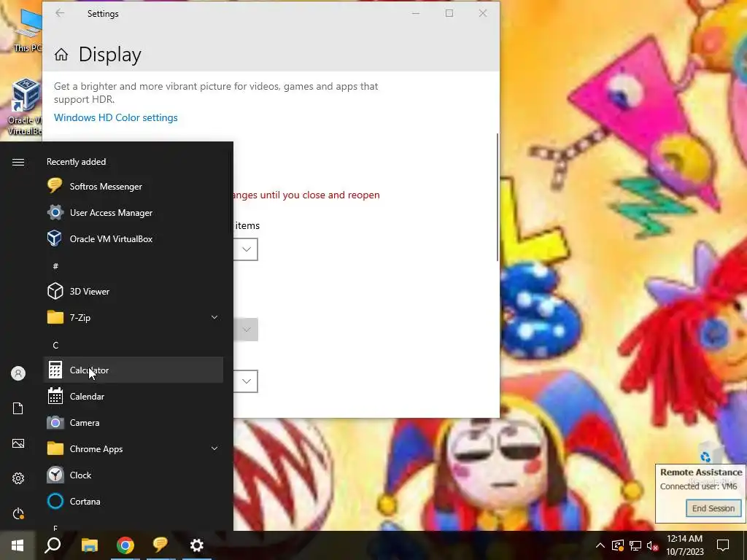This screenshot has height=560, width=747.
Task: Open Oracle VM VirtualBox in Start list
Action: pos(133,238)
